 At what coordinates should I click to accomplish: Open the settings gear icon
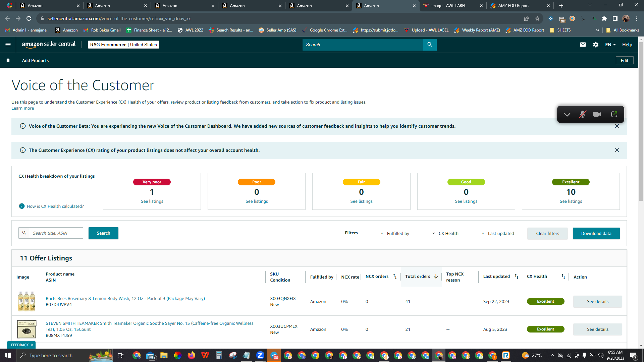(x=596, y=45)
